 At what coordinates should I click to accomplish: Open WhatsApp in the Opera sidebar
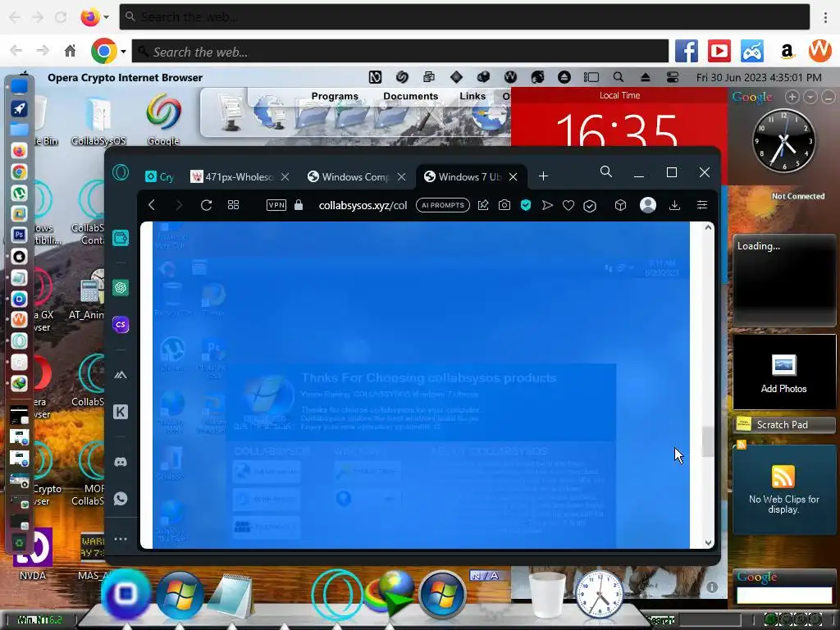[121, 498]
